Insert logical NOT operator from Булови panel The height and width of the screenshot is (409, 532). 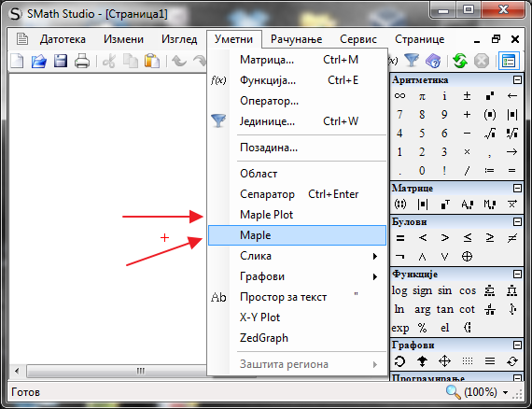click(x=400, y=257)
